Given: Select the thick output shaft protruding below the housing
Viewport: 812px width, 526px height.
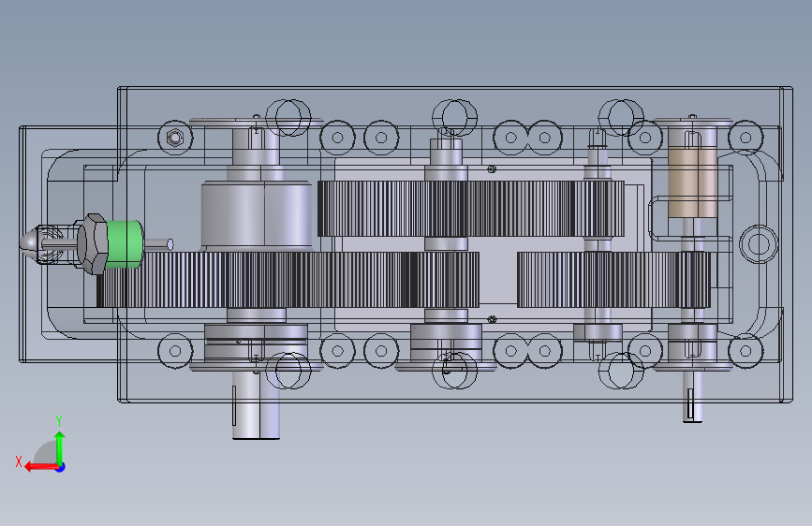Looking at the screenshot, I should point(256,405).
